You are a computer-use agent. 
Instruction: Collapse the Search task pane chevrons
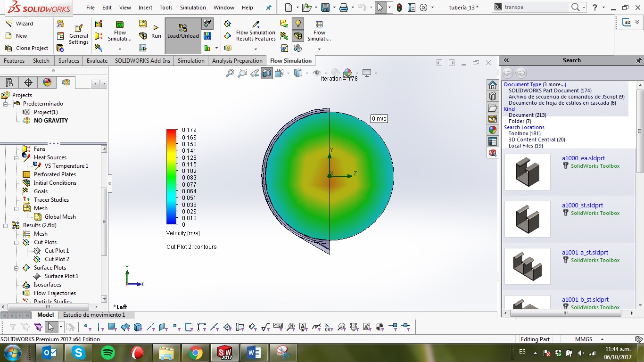(x=506, y=60)
